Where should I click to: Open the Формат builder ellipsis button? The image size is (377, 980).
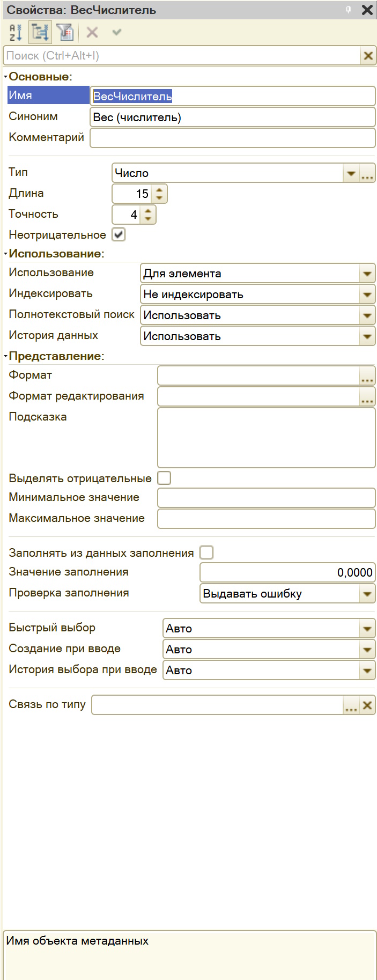tap(367, 375)
